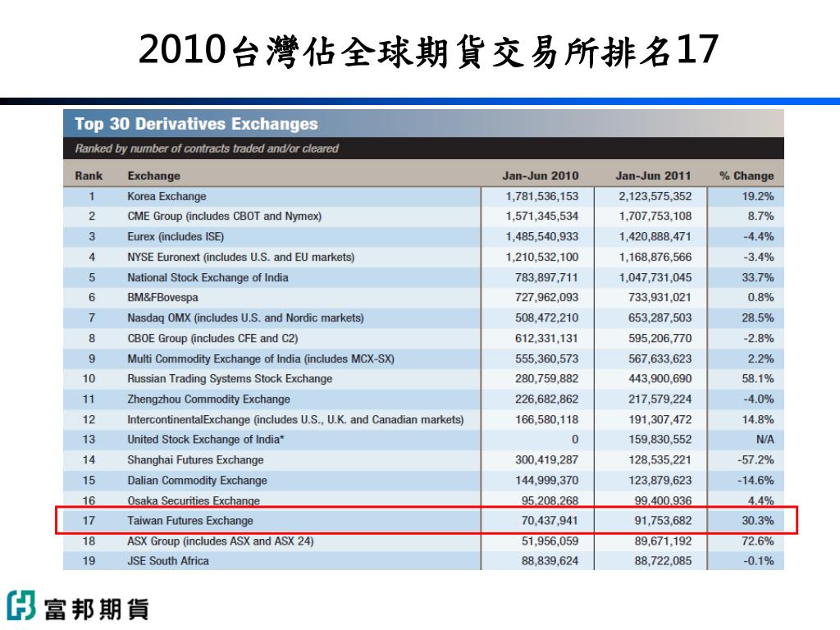Select 'ASX Group (includes ASX and ASX 24)'
The width and height of the screenshot is (840, 630).
tap(220, 541)
